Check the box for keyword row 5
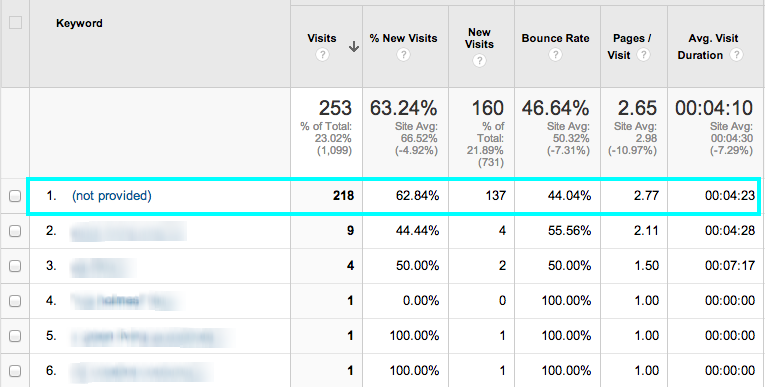Screen dimensions: 765x387 (x=15, y=336)
